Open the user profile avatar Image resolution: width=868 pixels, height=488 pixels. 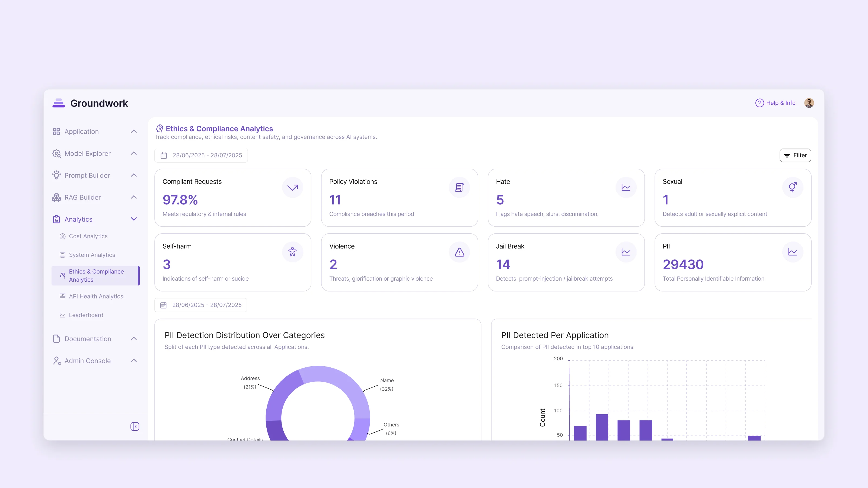tap(809, 103)
